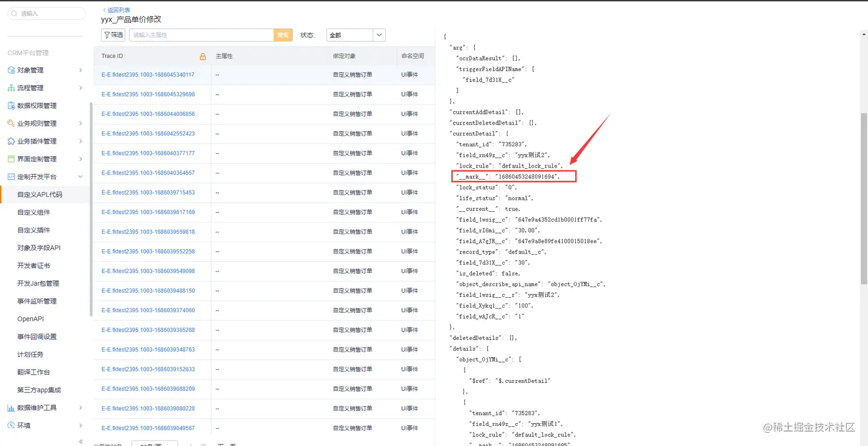
Task: Click the magnifier icon in the sidebar search
Action: coord(15,13)
